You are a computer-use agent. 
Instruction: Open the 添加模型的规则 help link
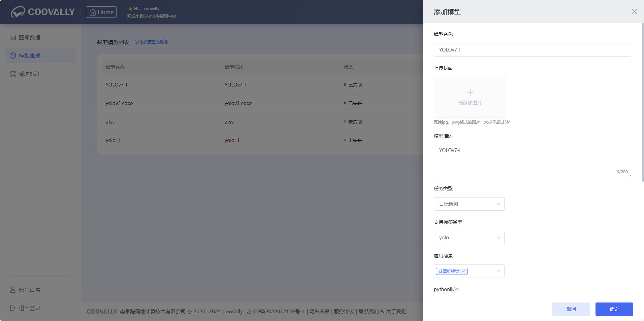point(151,42)
